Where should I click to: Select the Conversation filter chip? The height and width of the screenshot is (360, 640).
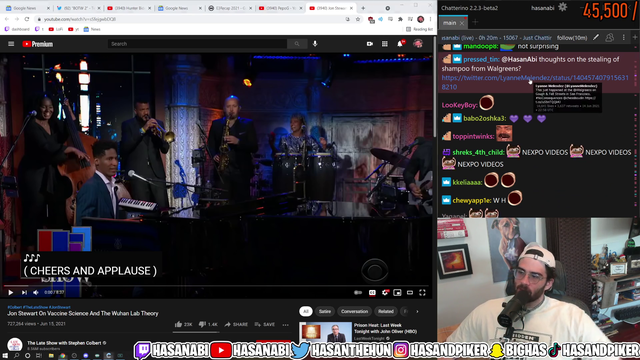354,311
